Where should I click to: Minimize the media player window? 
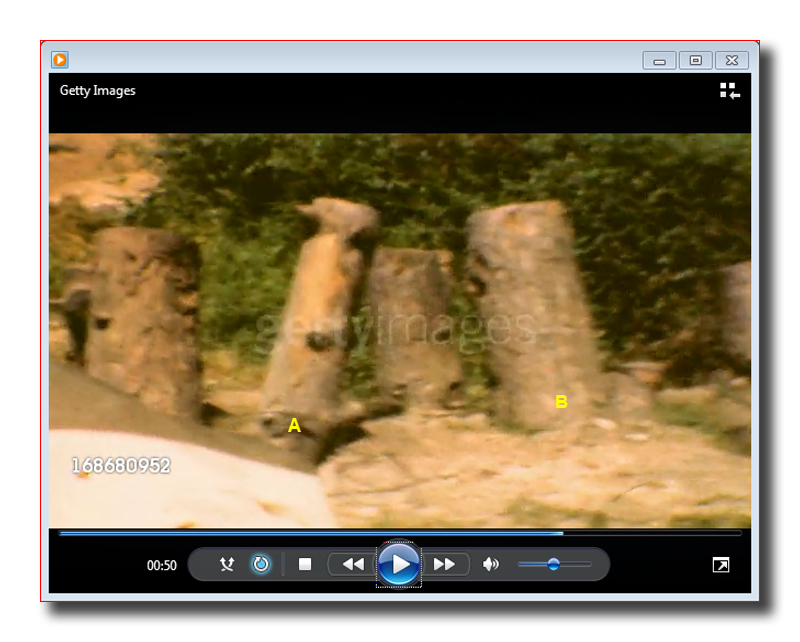pos(659,61)
